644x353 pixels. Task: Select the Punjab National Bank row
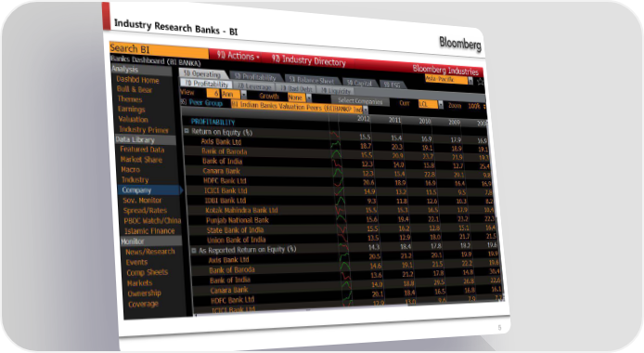[x=341, y=220]
